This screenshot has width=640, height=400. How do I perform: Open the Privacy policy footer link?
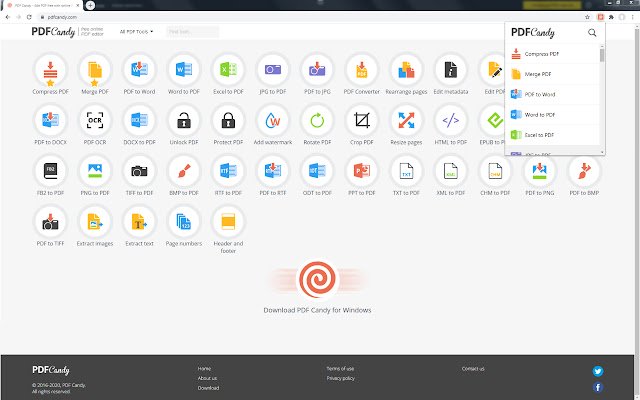(340, 378)
